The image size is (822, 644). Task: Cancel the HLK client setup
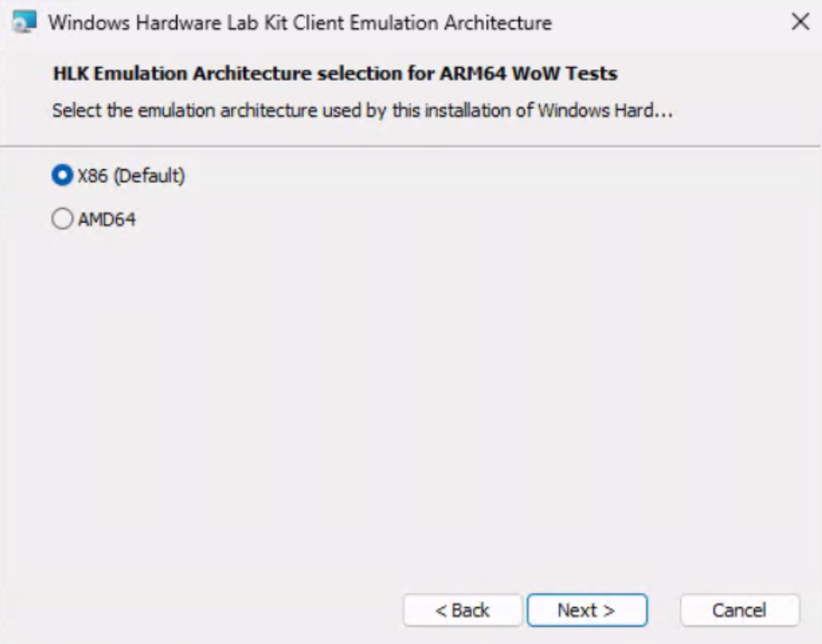point(740,610)
